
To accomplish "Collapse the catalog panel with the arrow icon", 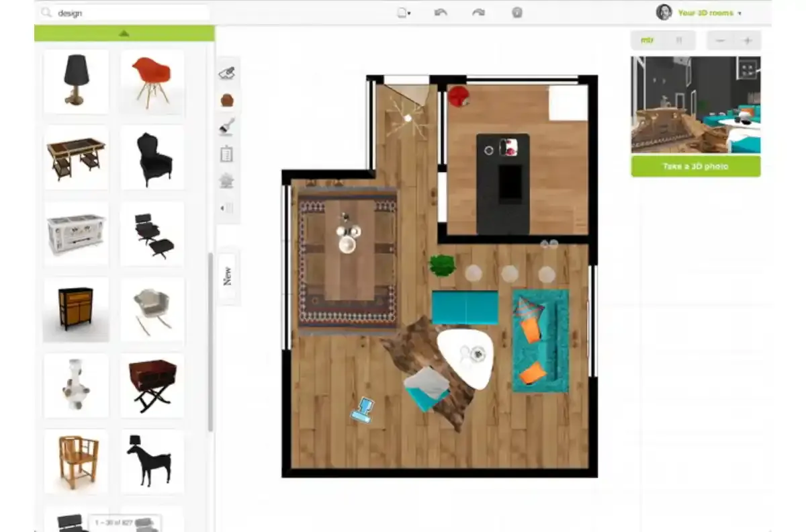I will click(x=226, y=208).
